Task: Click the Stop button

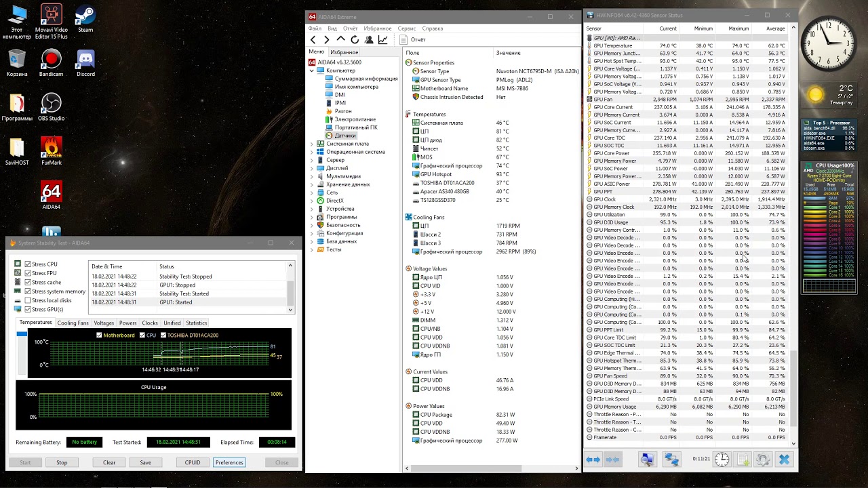Action: 62,462
